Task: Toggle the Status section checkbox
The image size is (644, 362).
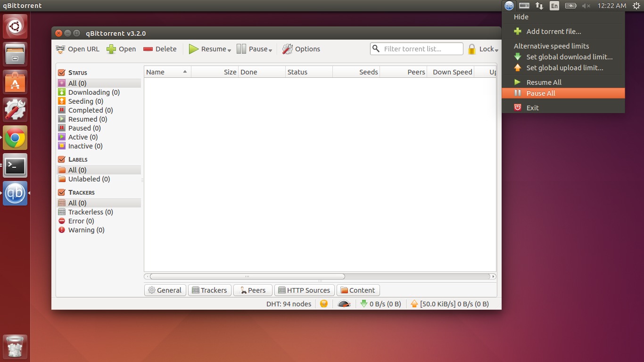Action: (x=62, y=73)
